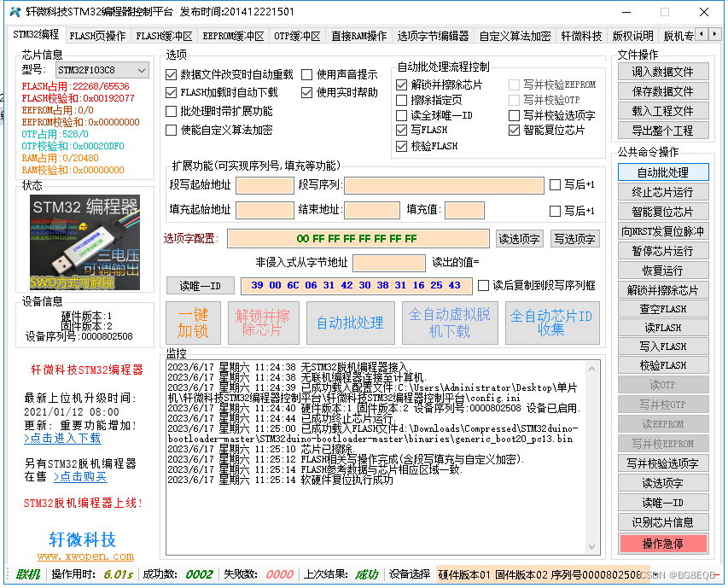
Task: Click the app logo icon in title bar
Action: coord(15,12)
